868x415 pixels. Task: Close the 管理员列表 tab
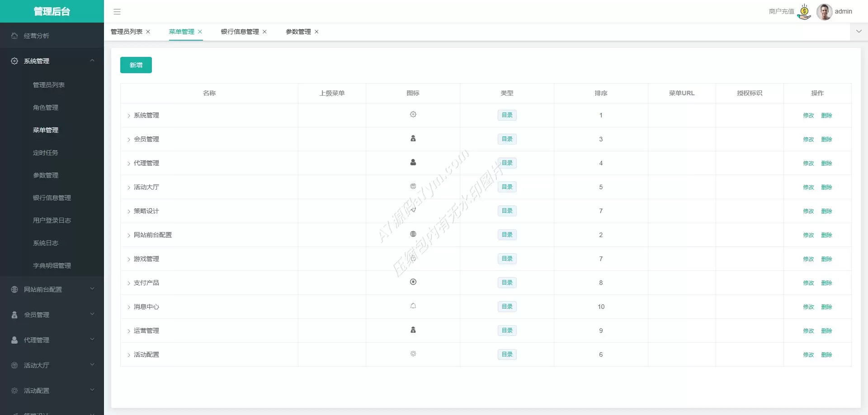[x=148, y=32]
